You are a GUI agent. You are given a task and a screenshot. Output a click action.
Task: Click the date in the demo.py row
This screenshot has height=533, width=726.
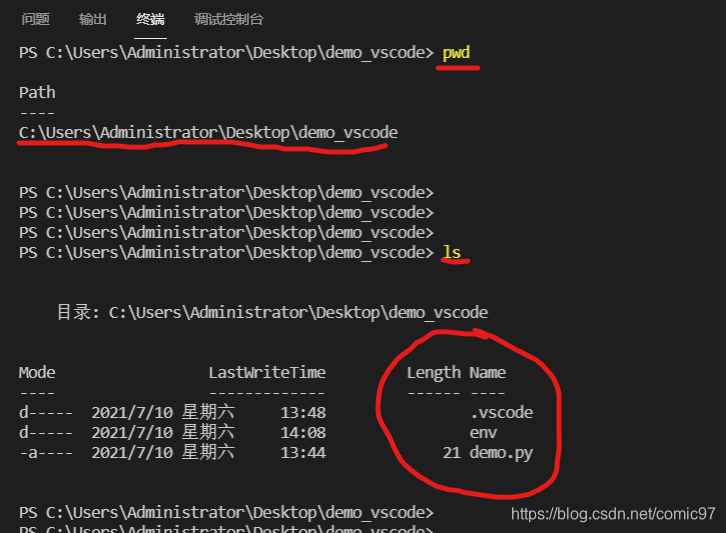(132, 452)
